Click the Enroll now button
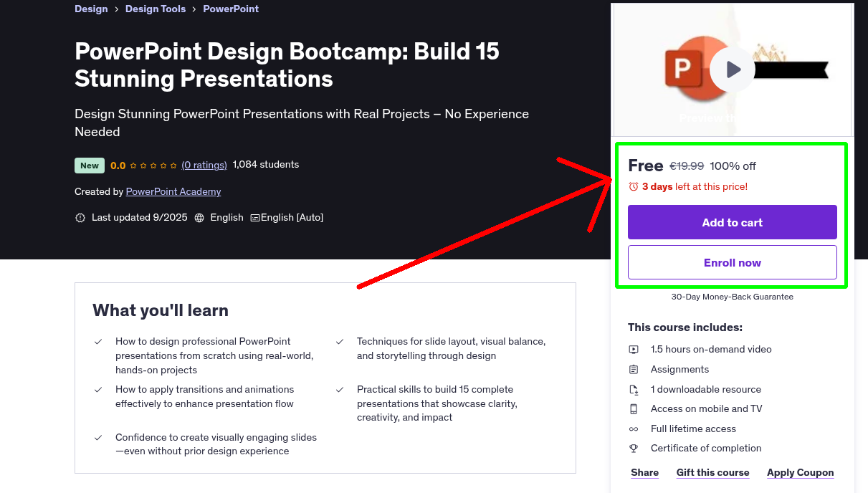 [x=733, y=262]
